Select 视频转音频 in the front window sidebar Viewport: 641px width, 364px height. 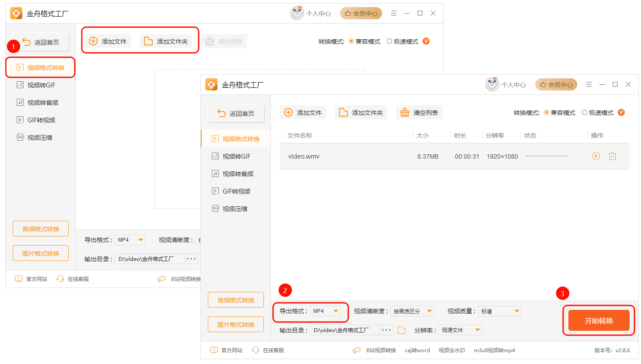click(x=236, y=173)
